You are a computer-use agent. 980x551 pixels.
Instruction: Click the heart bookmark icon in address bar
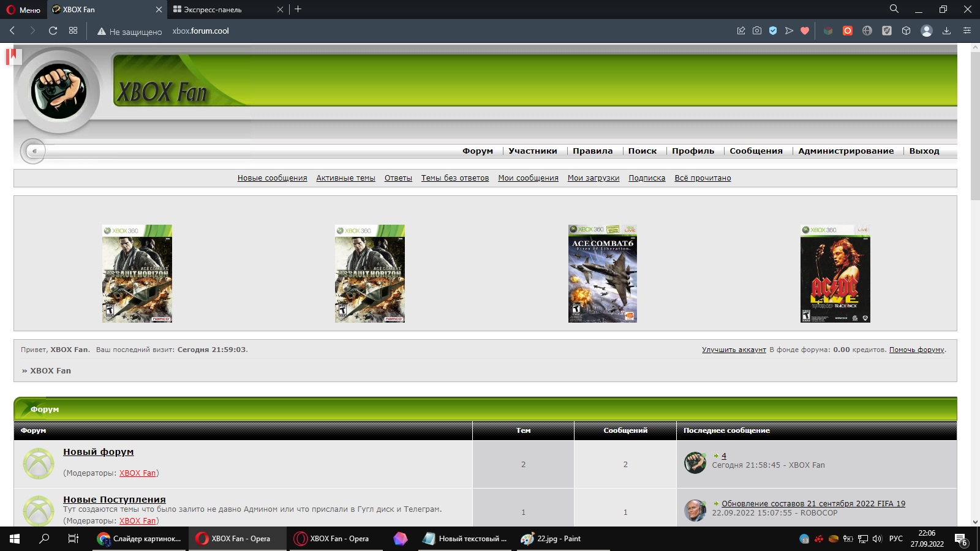click(805, 31)
